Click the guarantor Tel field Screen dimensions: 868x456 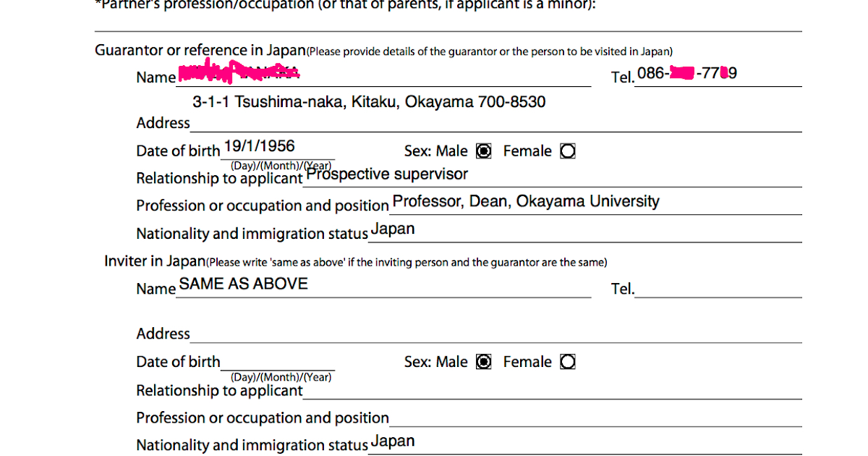click(718, 75)
